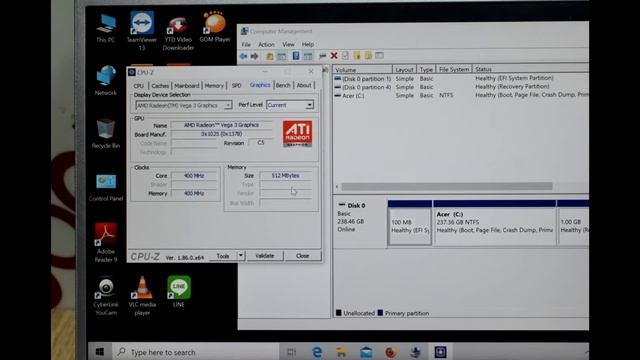This screenshot has height=360, width=640.
Task: Open View menu in Computer Management
Action: pyautogui.click(x=288, y=44)
